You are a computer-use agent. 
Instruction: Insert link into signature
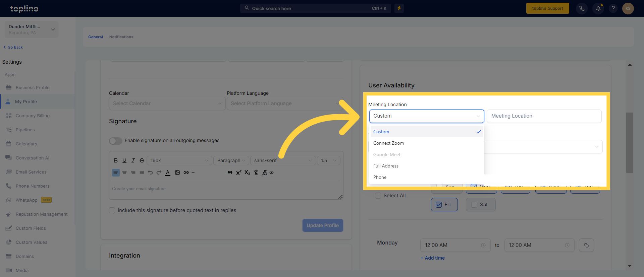[186, 172]
